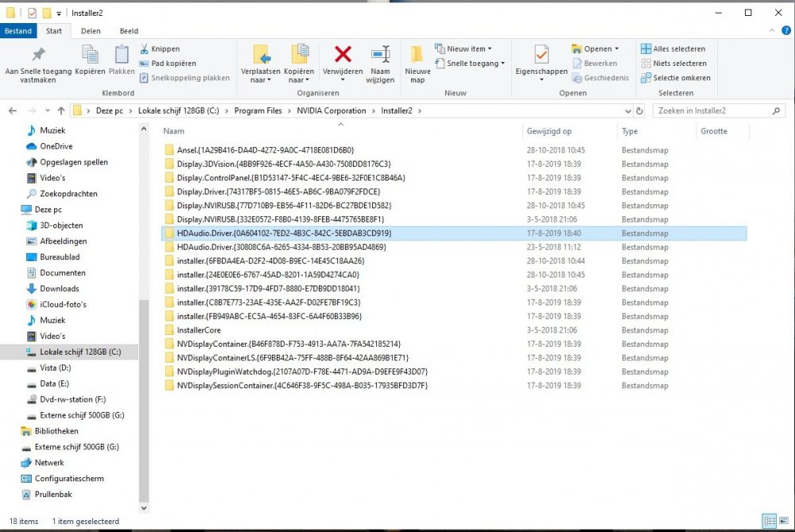Image resolution: width=795 pixels, height=532 pixels.
Task: Click Selectie omkeren
Action: click(x=676, y=78)
